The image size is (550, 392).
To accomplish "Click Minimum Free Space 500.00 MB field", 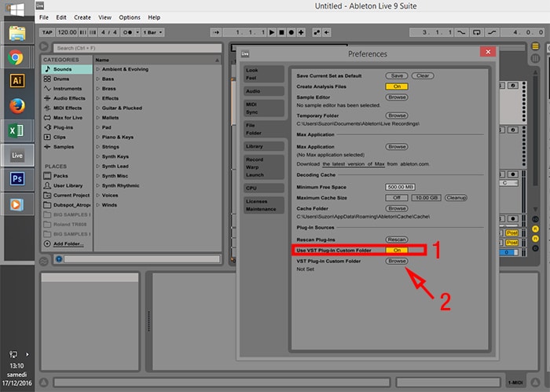I will coord(400,187).
